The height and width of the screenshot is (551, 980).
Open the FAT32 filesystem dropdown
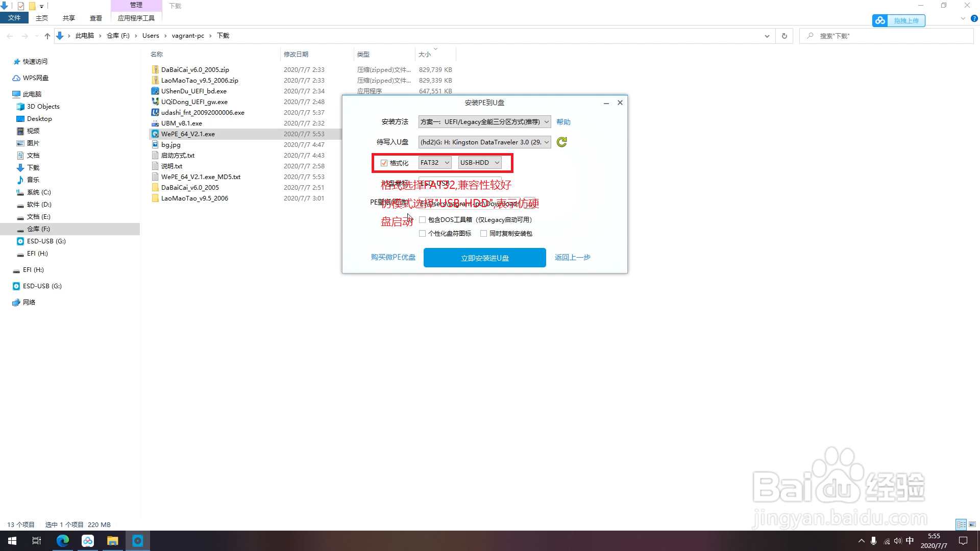click(435, 163)
